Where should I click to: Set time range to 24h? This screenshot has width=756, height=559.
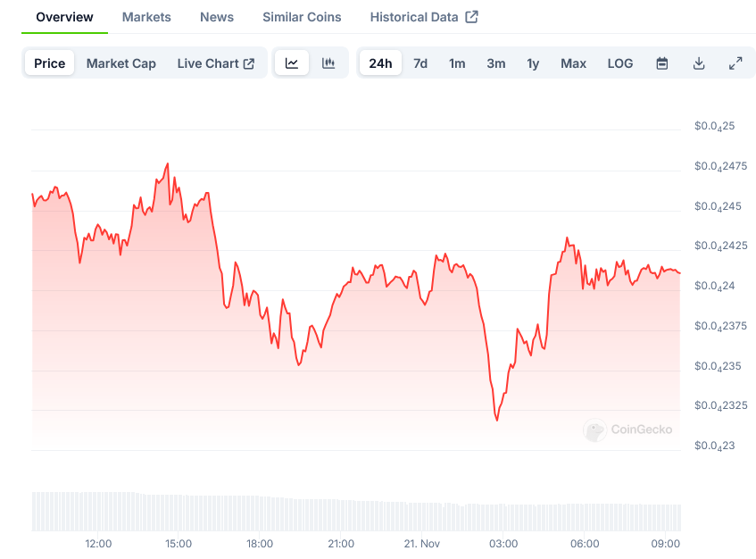pos(380,63)
